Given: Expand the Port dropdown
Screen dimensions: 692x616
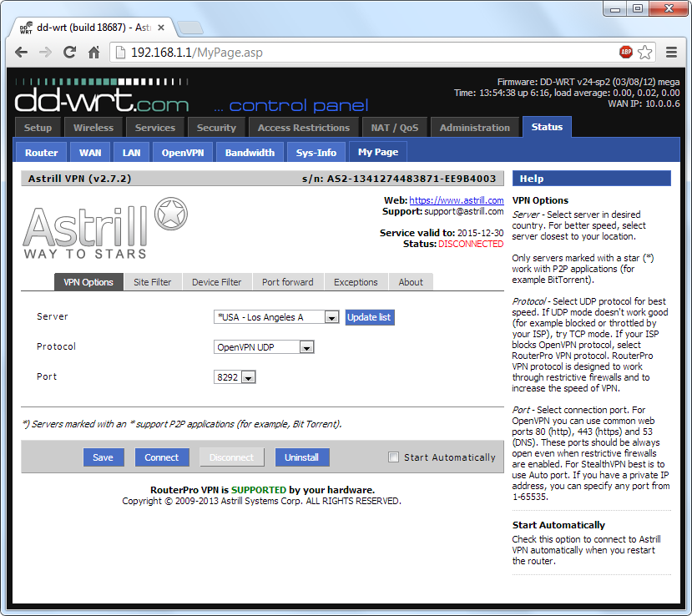Looking at the screenshot, I should click(235, 377).
